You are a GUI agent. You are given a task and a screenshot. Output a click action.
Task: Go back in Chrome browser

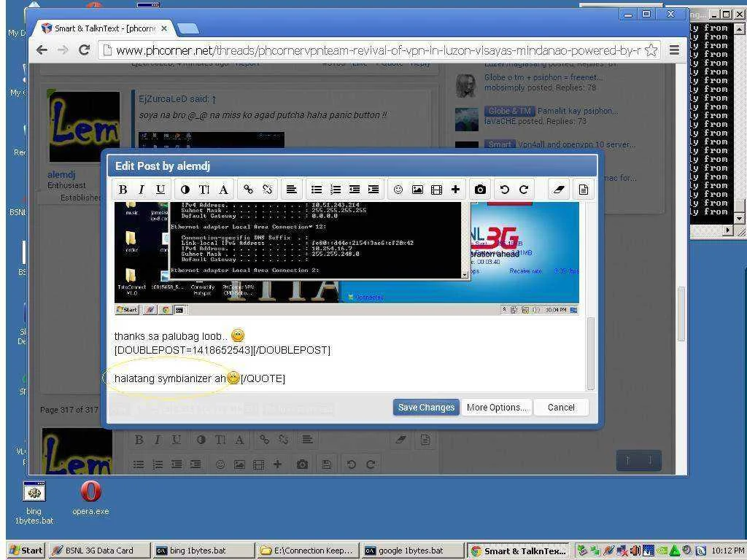pyautogui.click(x=42, y=50)
